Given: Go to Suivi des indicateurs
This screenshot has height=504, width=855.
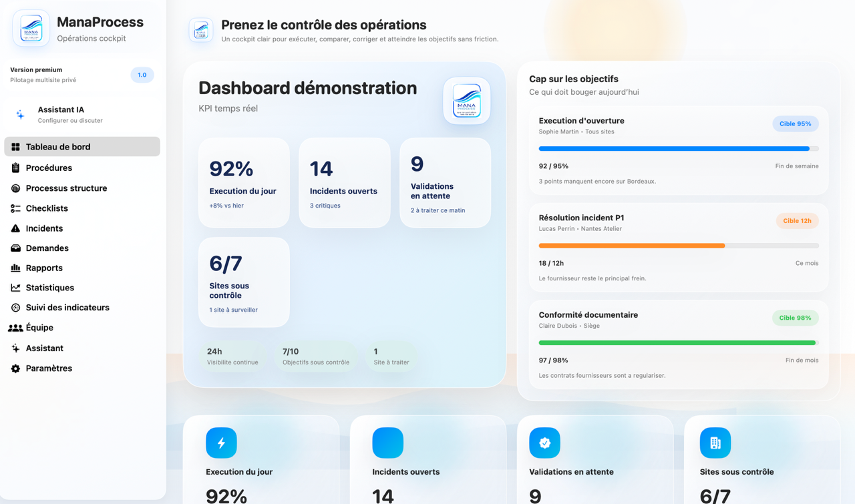Looking at the screenshot, I should coord(67,308).
